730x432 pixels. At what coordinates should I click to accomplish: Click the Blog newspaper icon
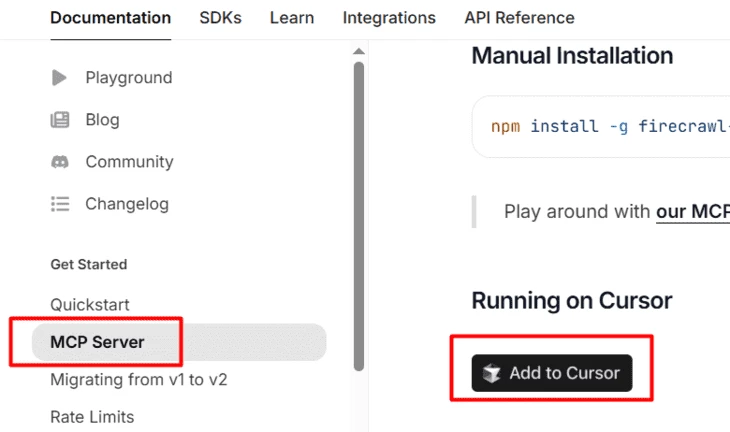coord(60,120)
